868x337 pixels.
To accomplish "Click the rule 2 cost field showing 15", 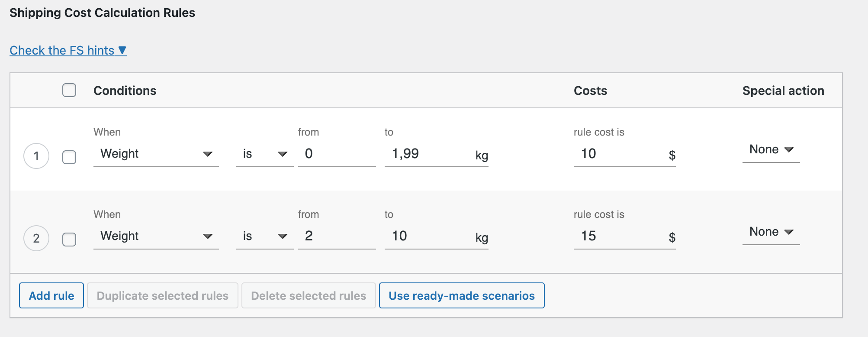I will tap(619, 237).
